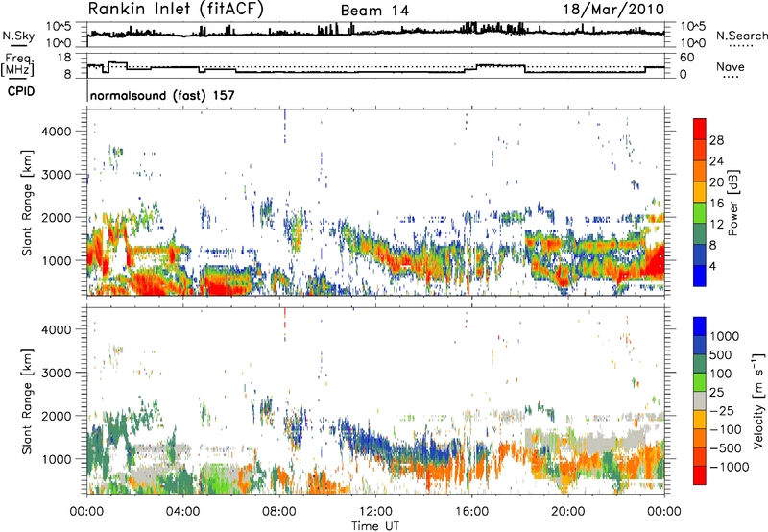Click the "20:00" time axis label

(567, 512)
